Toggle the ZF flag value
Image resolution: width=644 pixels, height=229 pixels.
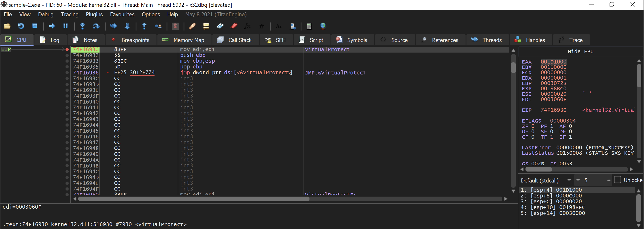[x=533, y=126]
